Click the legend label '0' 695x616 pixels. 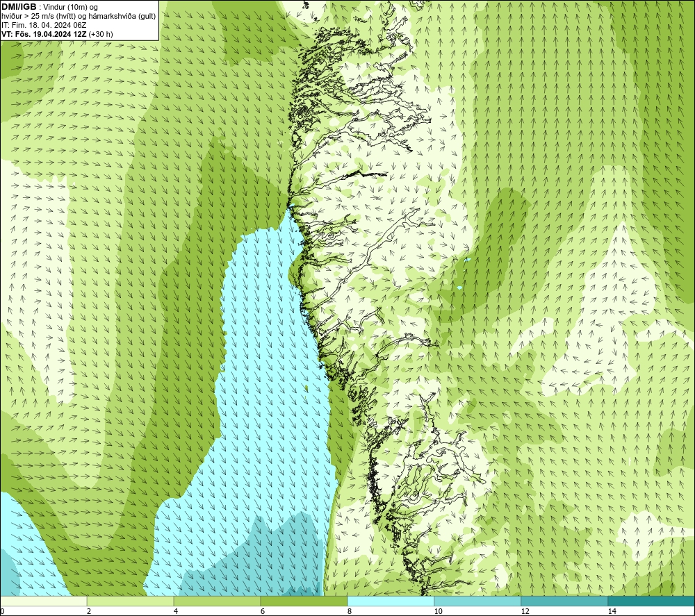(x=2, y=611)
